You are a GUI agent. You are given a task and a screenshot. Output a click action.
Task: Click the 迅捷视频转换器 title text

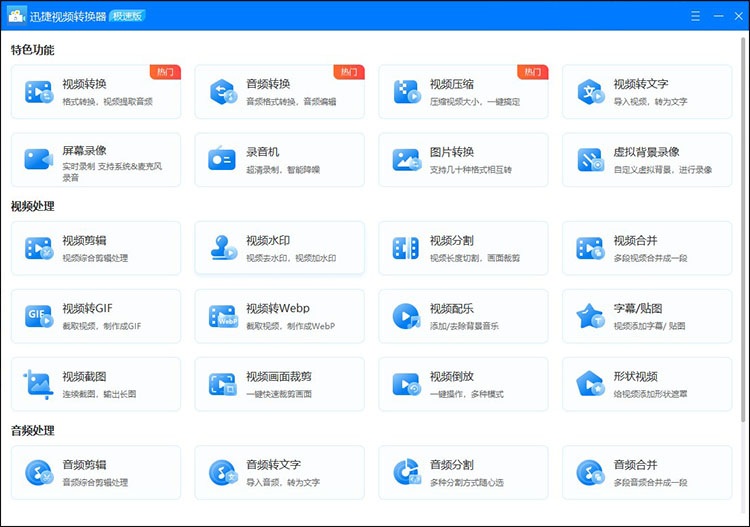coord(67,16)
